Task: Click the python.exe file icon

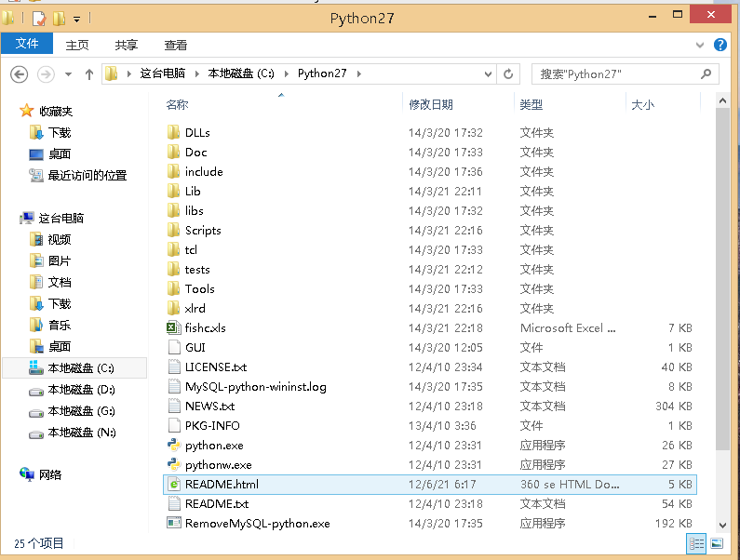Action: tap(173, 445)
